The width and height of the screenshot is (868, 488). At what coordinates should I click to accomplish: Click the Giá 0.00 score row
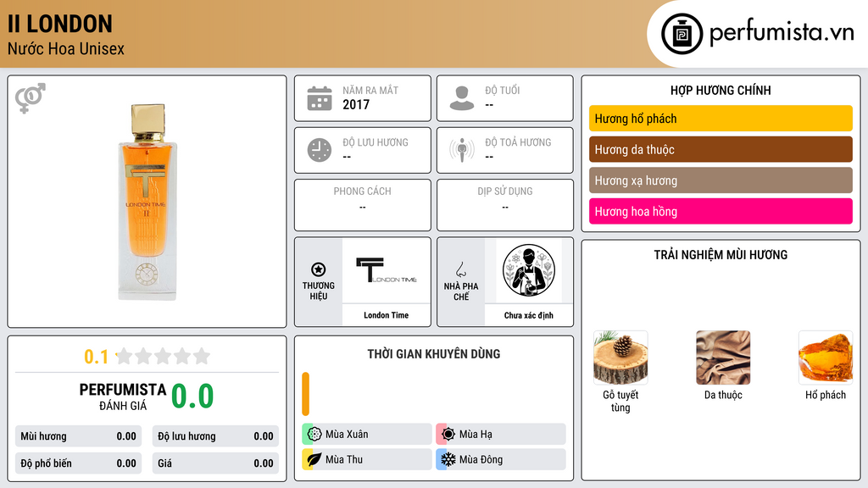[215, 463]
